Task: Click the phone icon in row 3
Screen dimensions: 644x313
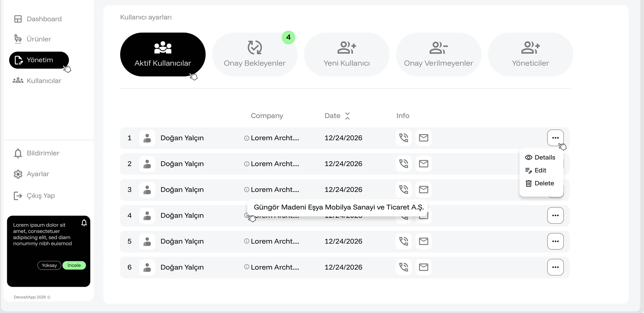Action: [403, 189]
